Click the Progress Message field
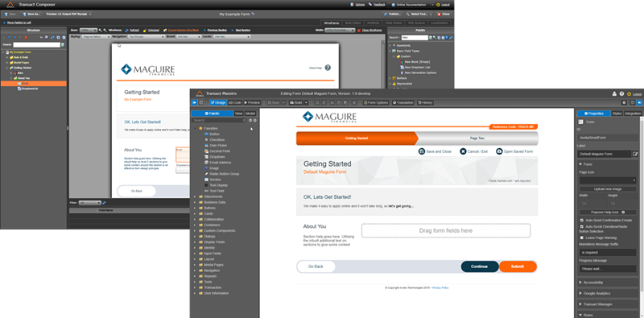The height and width of the screenshot is (318, 644). click(x=608, y=269)
